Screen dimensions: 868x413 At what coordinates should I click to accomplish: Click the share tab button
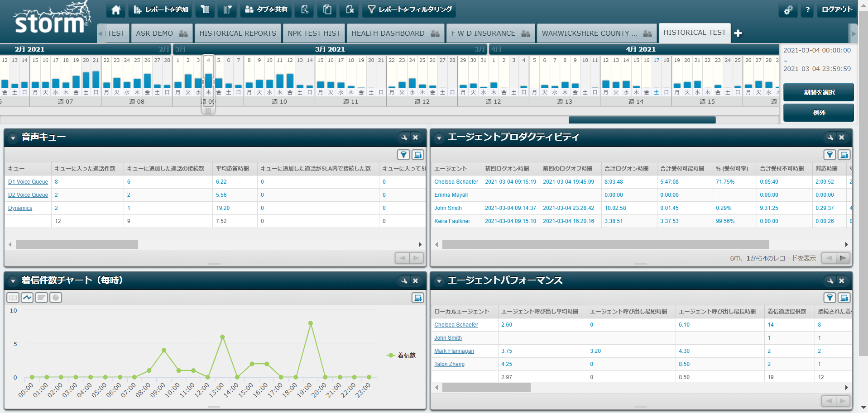click(266, 9)
